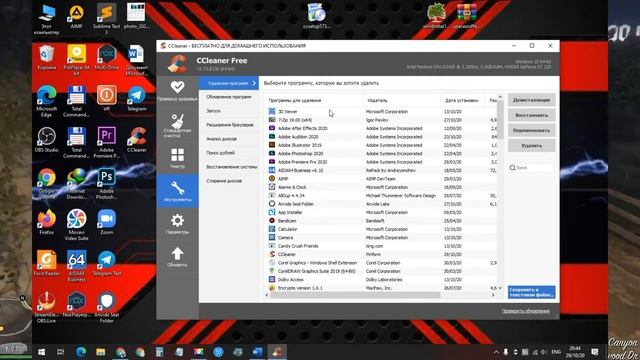Switch to Обновление программ tab
Screen dimensions: 640x360
229,97
